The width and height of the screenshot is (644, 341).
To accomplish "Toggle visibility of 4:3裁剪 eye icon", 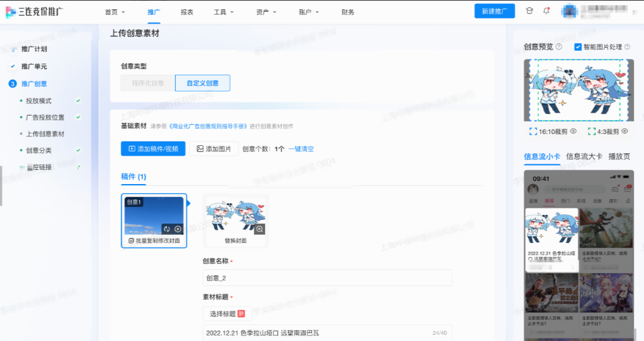I will coord(625,131).
